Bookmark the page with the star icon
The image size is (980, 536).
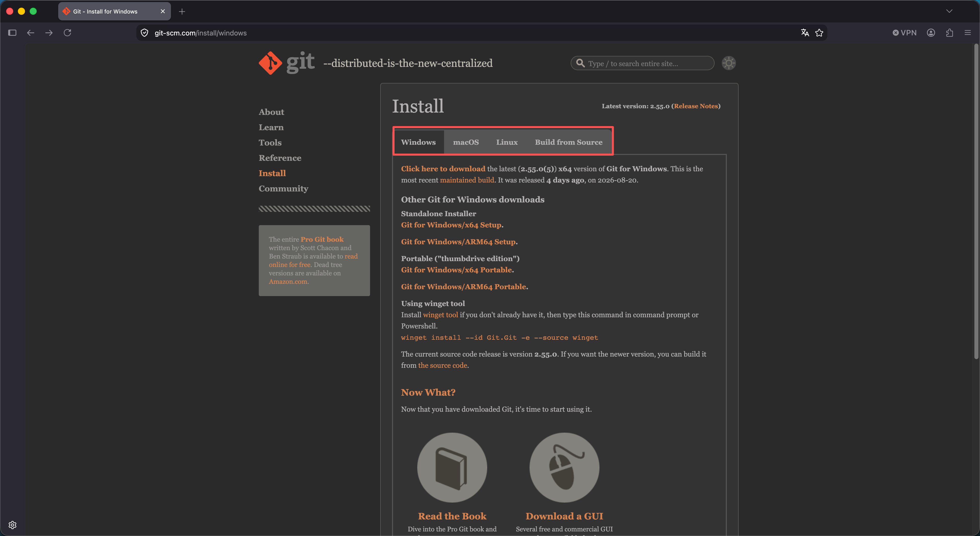(819, 33)
